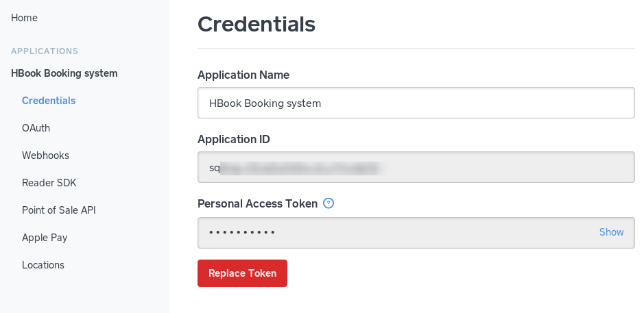Click the Application ID label
The image size is (644, 313).
tap(234, 139)
